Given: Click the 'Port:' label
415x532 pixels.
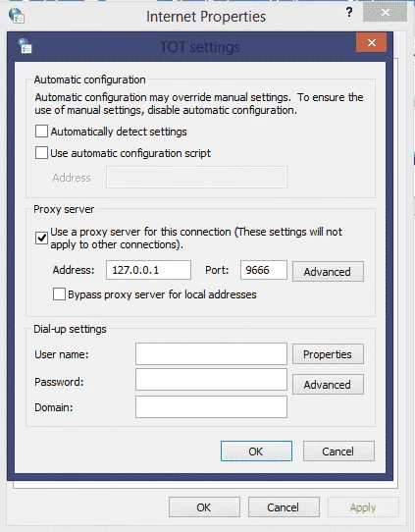Looking at the screenshot, I should click(217, 270).
